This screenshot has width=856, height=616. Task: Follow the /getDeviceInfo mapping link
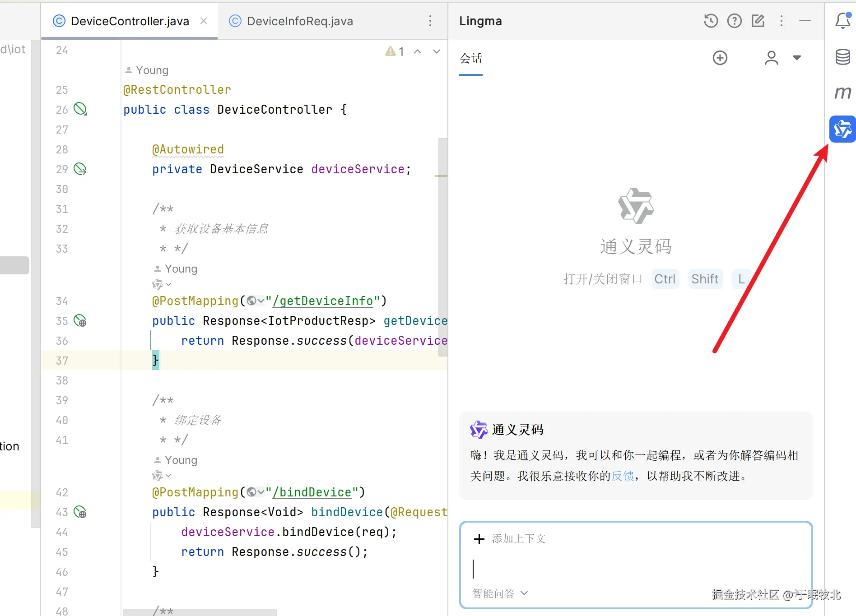[x=323, y=301]
